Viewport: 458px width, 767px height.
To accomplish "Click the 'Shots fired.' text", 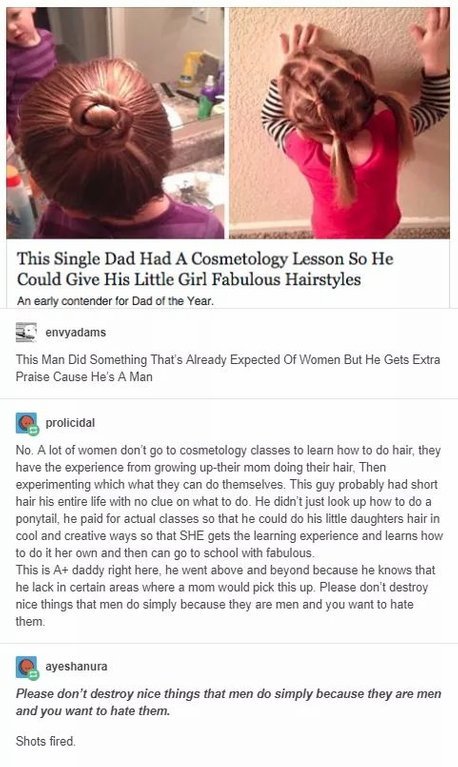I will [46, 741].
